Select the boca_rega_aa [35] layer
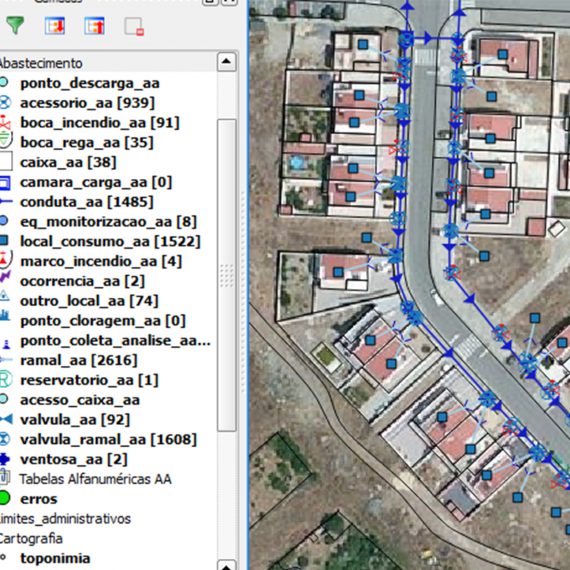This screenshot has height=570, width=570. coord(87,142)
